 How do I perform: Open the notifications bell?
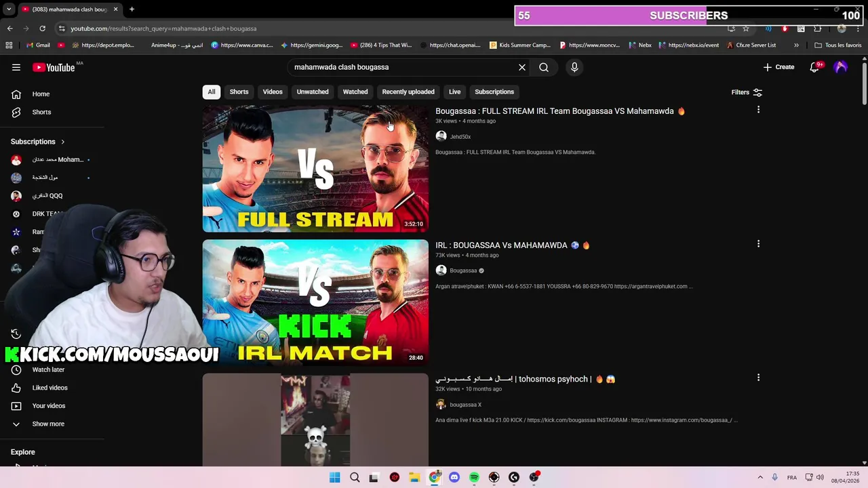814,67
